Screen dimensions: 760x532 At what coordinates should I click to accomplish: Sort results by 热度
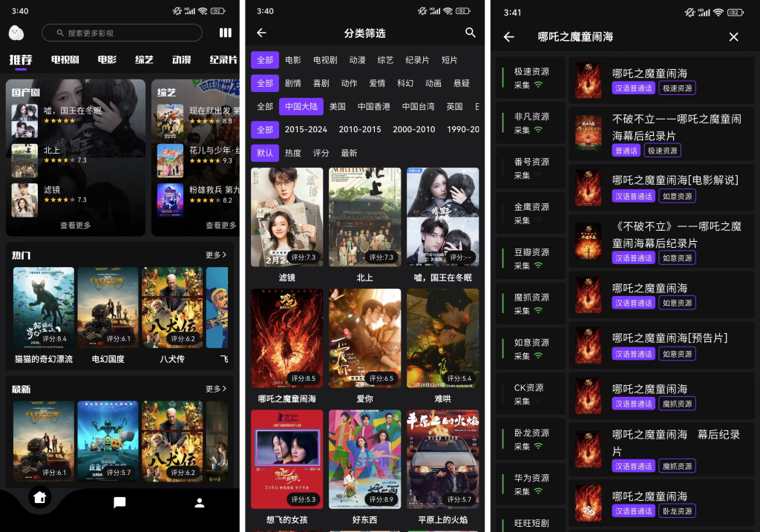pos(292,153)
